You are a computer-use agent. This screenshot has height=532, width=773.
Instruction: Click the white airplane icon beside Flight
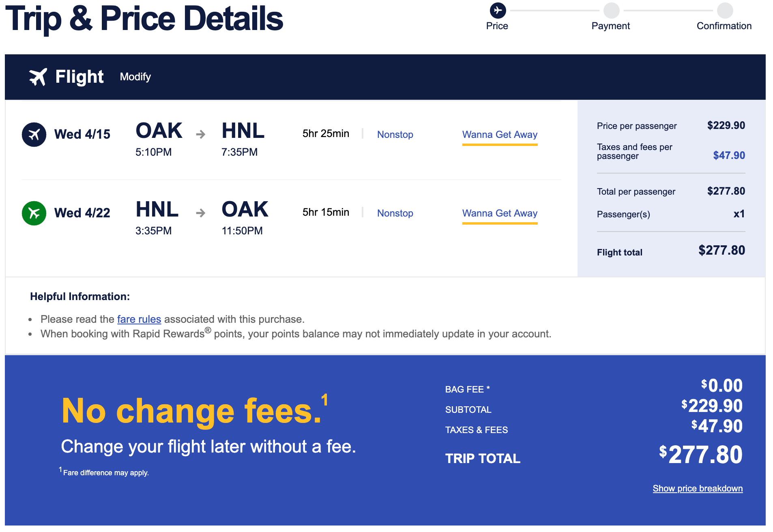pos(38,77)
